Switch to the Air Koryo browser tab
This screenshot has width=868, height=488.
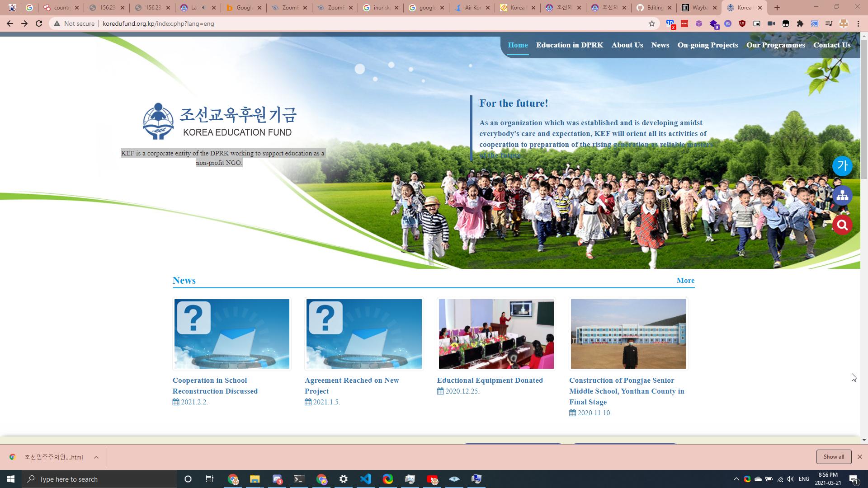coord(471,8)
